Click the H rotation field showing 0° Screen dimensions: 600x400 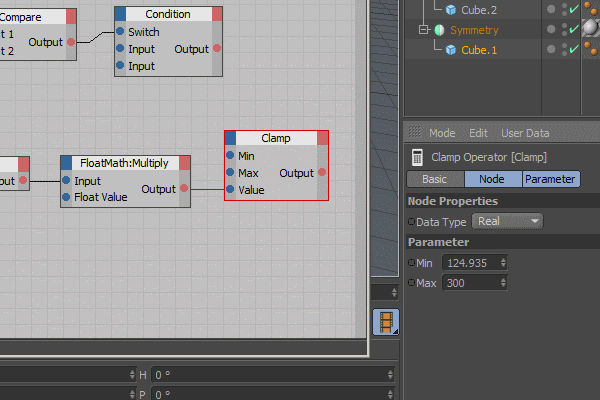[x=273, y=375]
